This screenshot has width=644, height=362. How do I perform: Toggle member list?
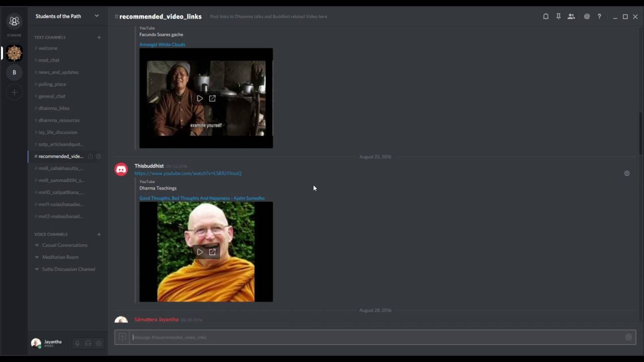tap(571, 17)
